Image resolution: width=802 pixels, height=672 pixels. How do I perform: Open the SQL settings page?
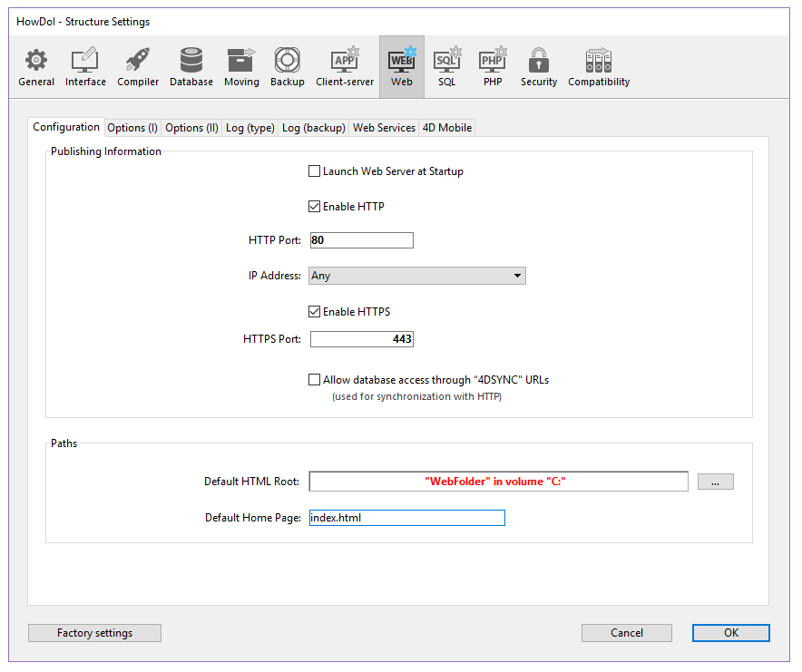click(446, 68)
